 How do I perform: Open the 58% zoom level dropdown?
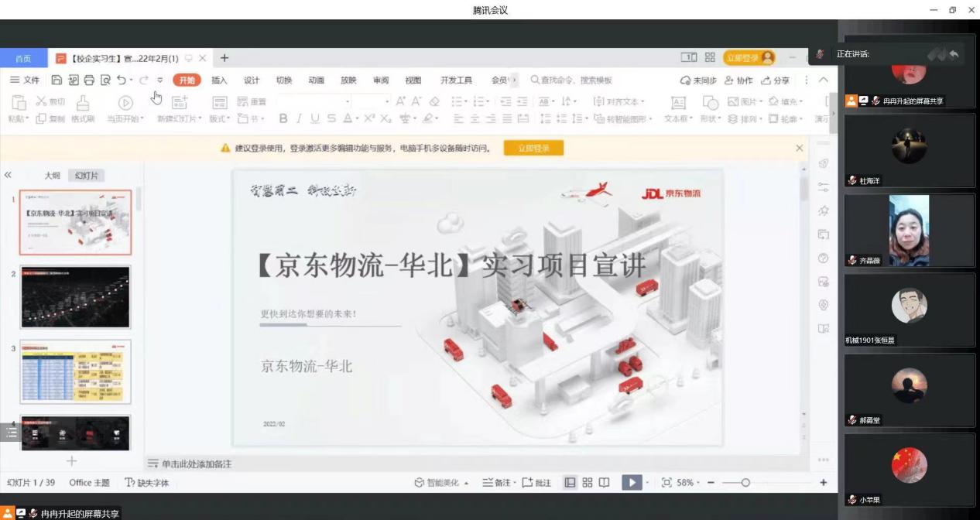688,483
